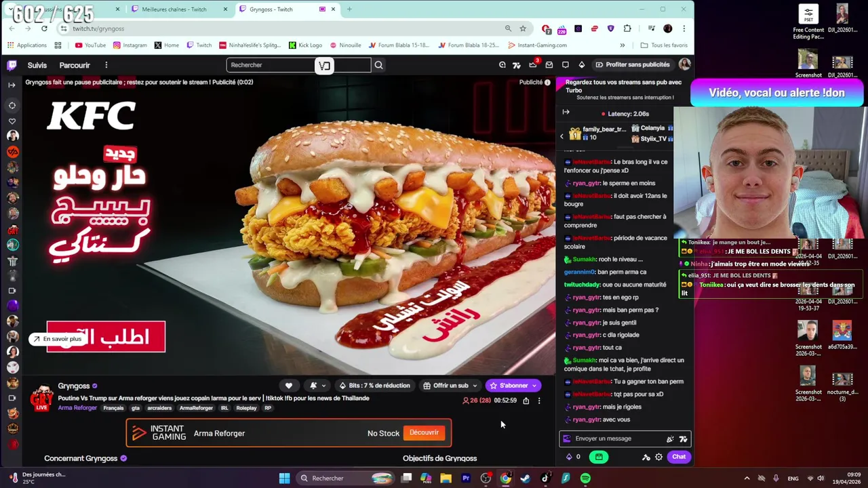Click the Français stream tag
The height and width of the screenshot is (488, 868).
pos(113,408)
